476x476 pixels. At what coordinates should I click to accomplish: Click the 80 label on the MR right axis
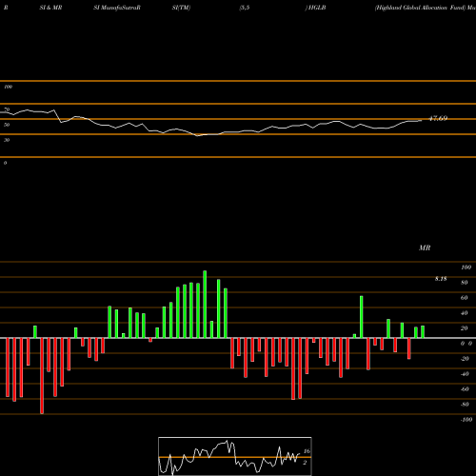[465, 283]
